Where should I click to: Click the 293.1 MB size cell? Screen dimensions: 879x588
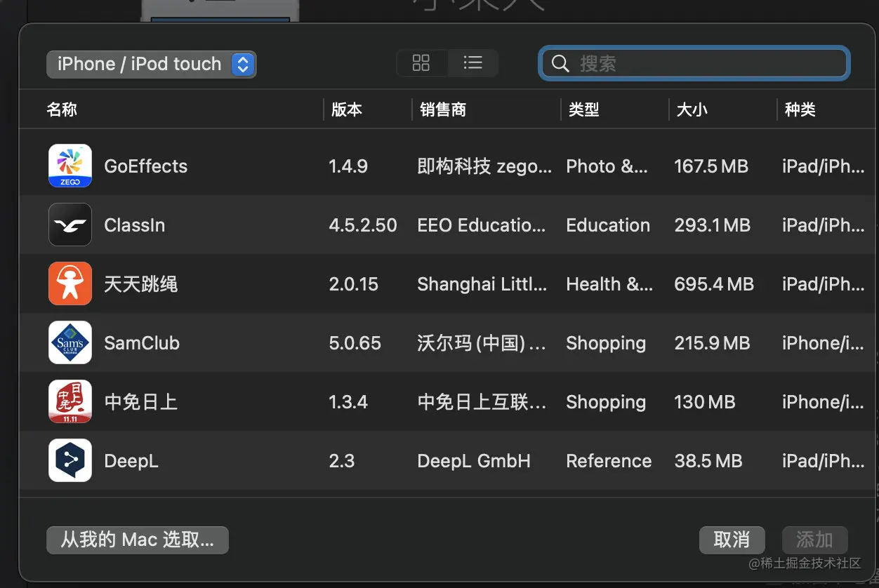[713, 225]
